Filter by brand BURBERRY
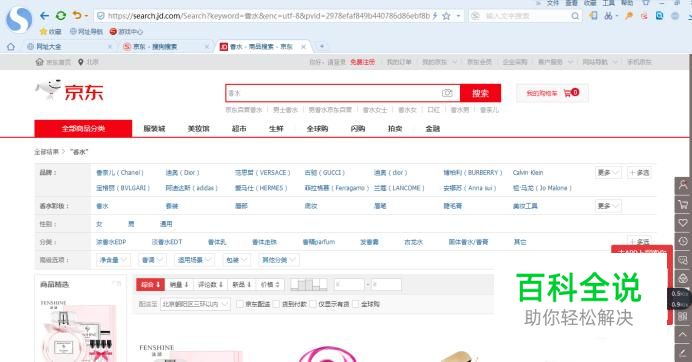Viewport: 692px width, 362px height. [x=473, y=173]
